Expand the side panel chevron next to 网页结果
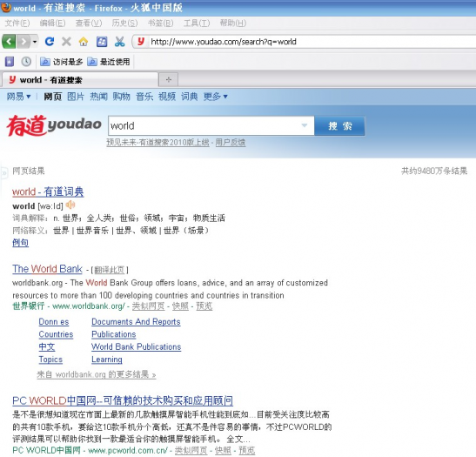 [4, 173]
